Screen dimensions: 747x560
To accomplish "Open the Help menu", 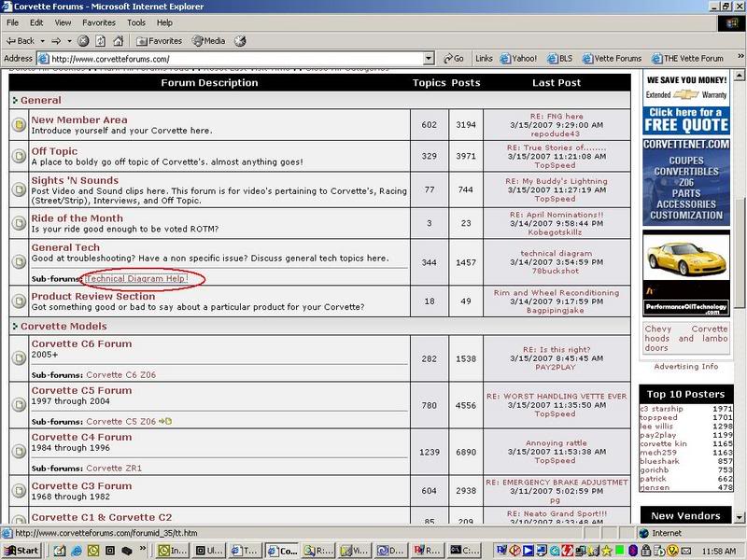I will point(164,22).
